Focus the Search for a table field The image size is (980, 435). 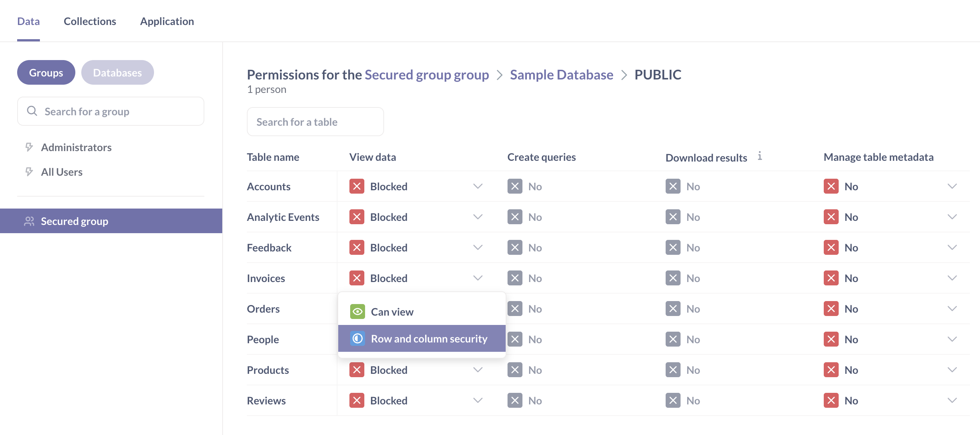(315, 122)
